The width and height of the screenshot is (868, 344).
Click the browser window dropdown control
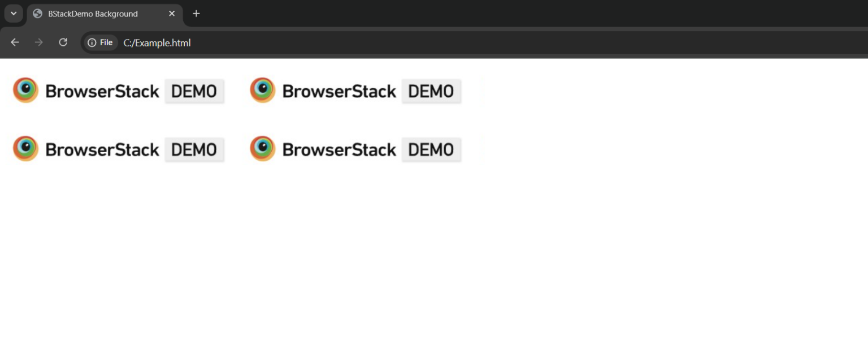click(x=14, y=14)
